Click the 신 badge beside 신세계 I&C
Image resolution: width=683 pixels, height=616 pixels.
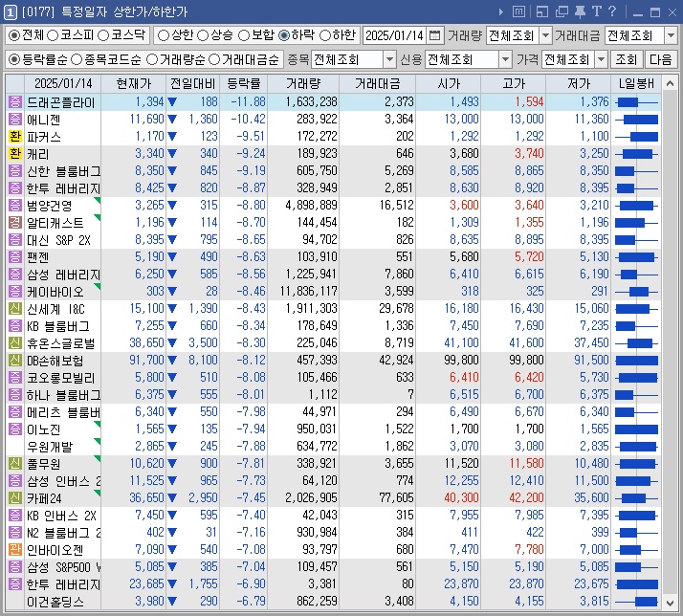[14, 309]
